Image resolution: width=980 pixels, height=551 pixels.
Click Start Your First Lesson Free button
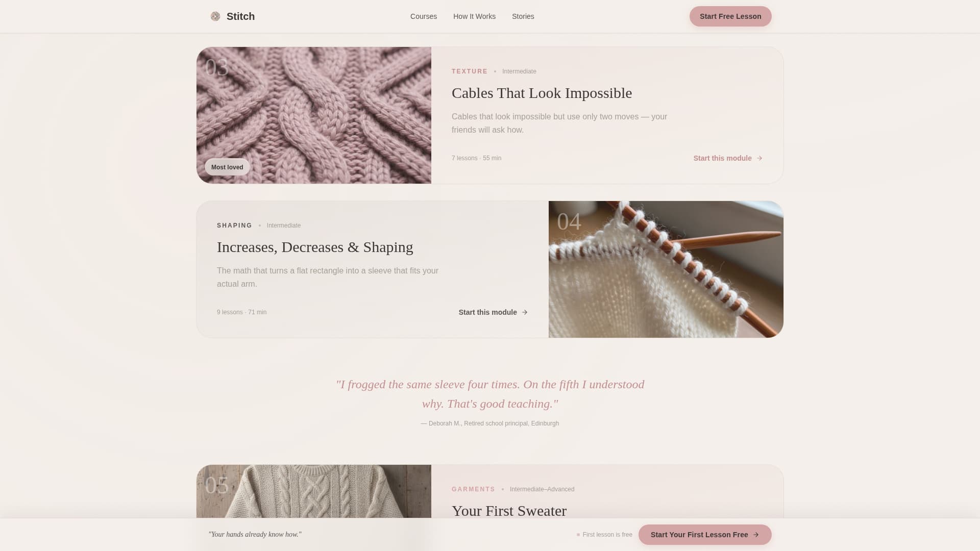click(705, 535)
